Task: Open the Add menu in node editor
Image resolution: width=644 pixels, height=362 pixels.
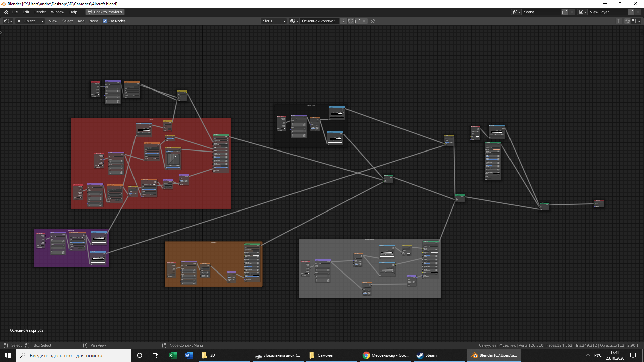Action: tap(81, 21)
